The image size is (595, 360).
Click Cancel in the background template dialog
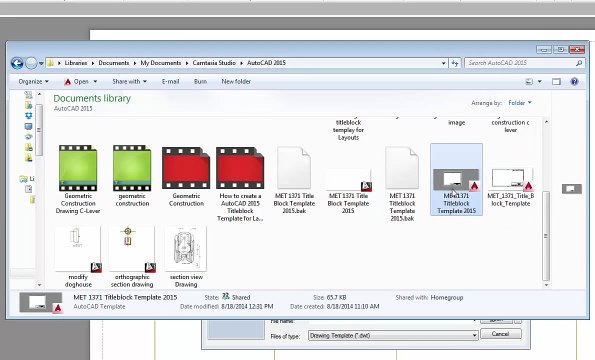pos(501,334)
